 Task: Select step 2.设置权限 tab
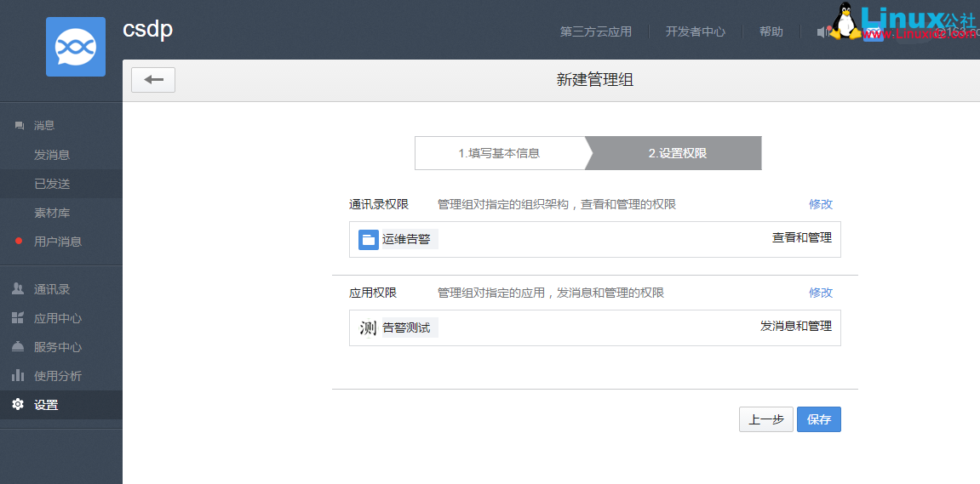677,153
